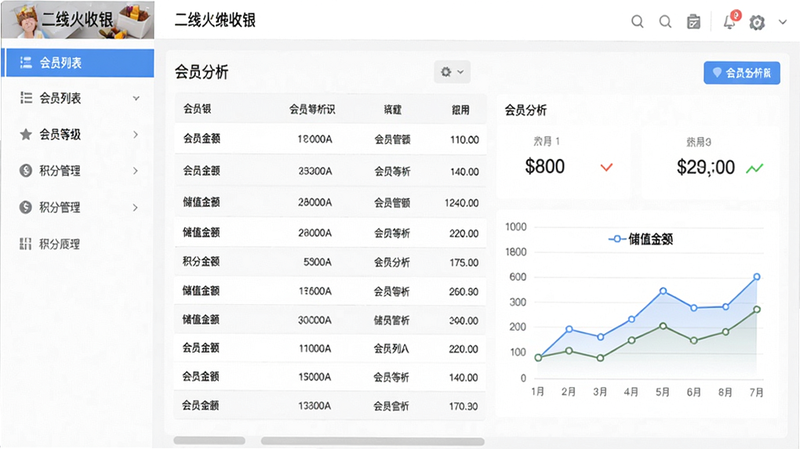The height and width of the screenshot is (449, 800).
Task: Select the 11000A table cell
Action: (315, 349)
